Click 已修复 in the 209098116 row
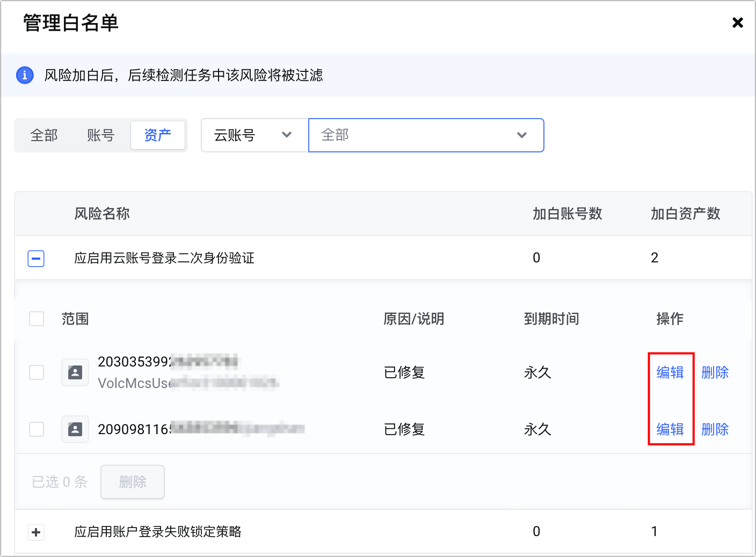The width and height of the screenshot is (756, 557). (404, 429)
